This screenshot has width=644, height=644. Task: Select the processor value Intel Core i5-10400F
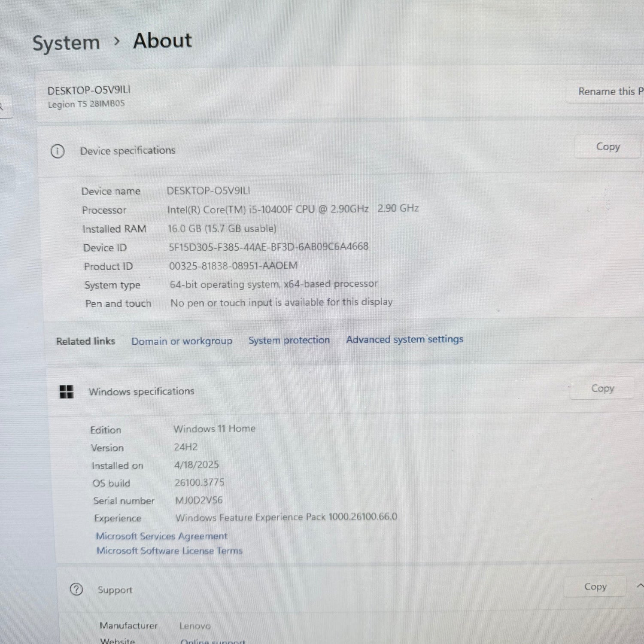click(293, 209)
